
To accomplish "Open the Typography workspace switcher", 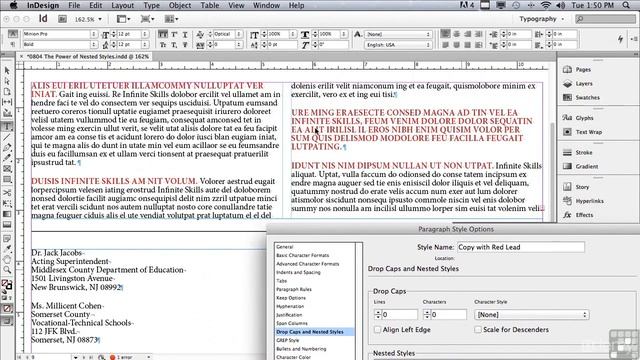I will [542, 19].
